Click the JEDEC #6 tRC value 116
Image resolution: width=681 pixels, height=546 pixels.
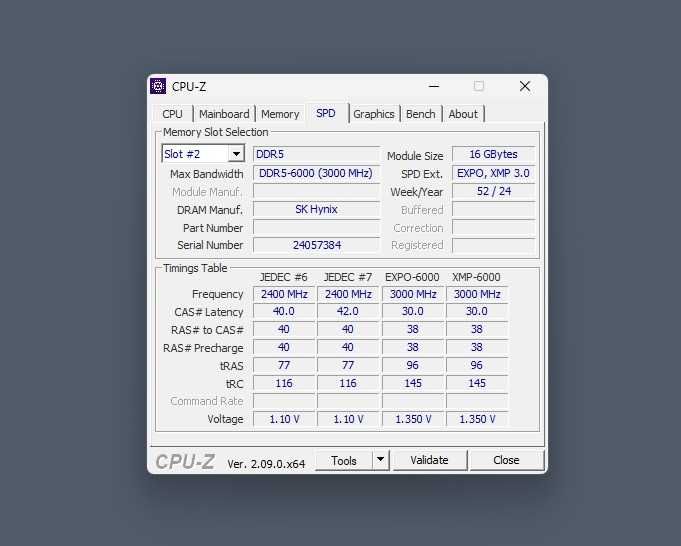284,384
